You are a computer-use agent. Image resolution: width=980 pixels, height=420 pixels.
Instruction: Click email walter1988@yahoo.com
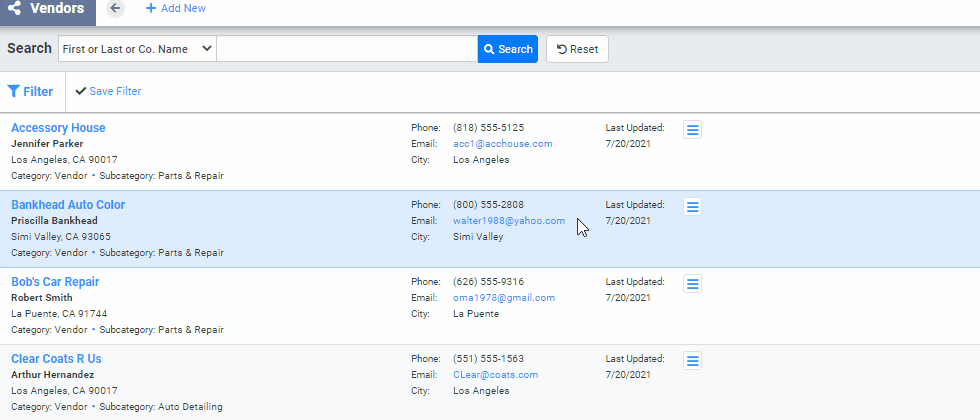pos(508,221)
